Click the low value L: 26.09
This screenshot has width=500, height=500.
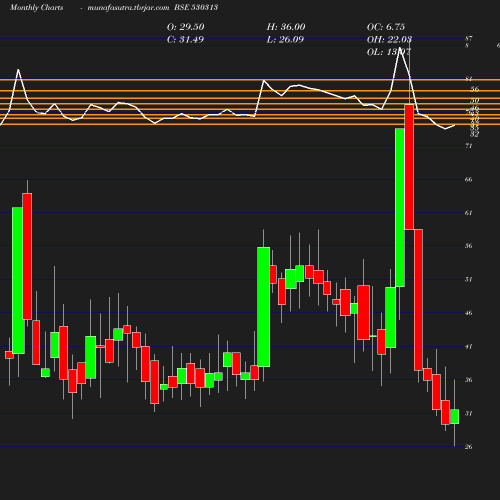tap(285, 40)
